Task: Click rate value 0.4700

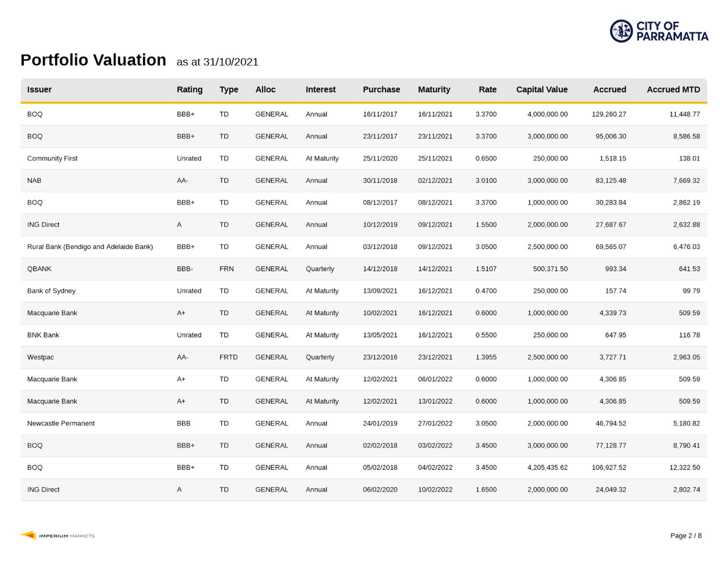Action: (x=486, y=291)
